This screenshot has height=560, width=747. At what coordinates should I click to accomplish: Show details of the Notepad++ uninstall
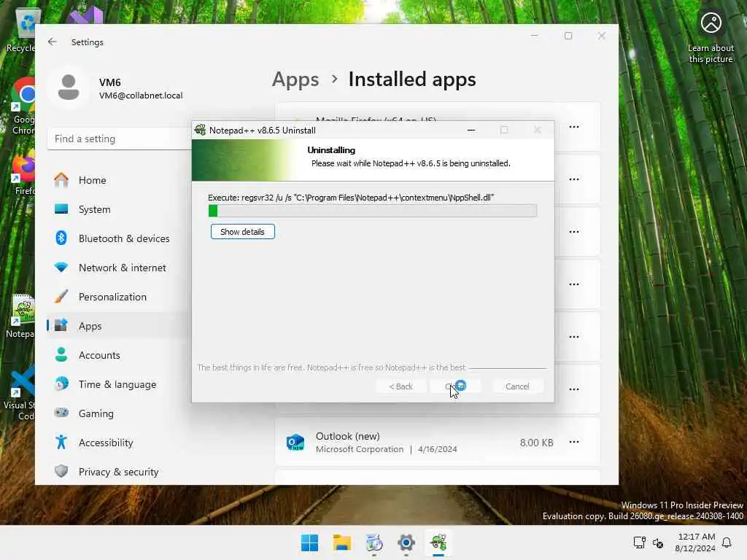(x=242, y=232)
